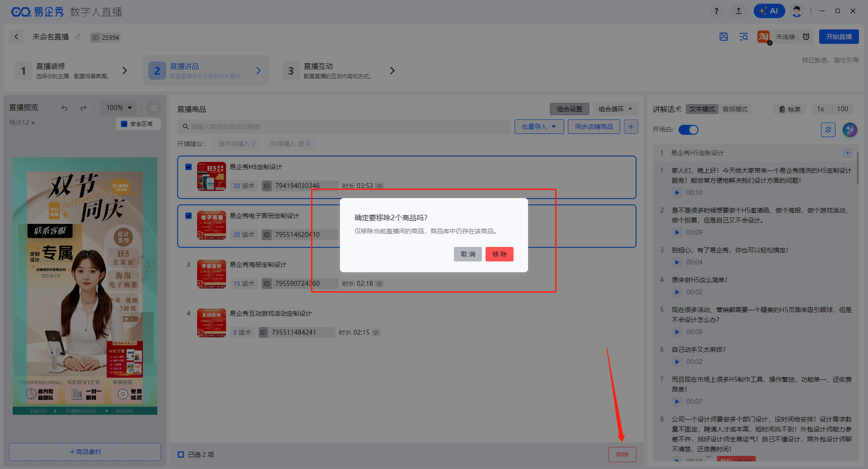Expand chevron next to 直播讲品 step
868x469 pixels.
coord(259,71)
